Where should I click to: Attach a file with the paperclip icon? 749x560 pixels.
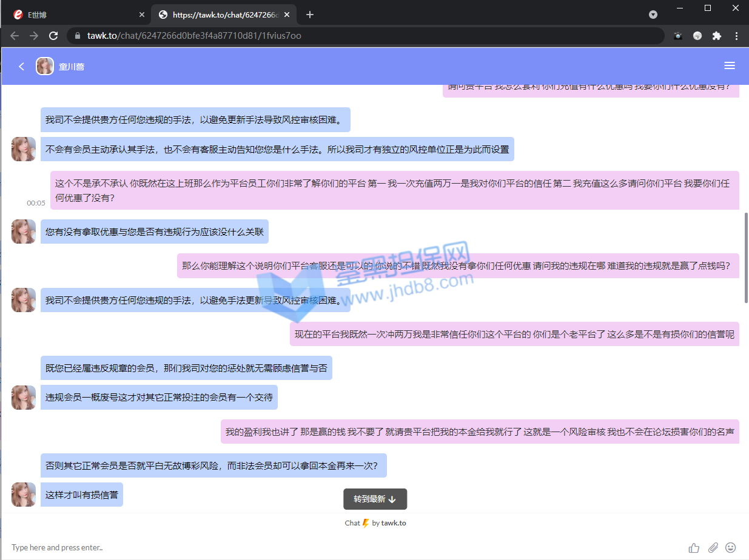[x=713, y=548]
